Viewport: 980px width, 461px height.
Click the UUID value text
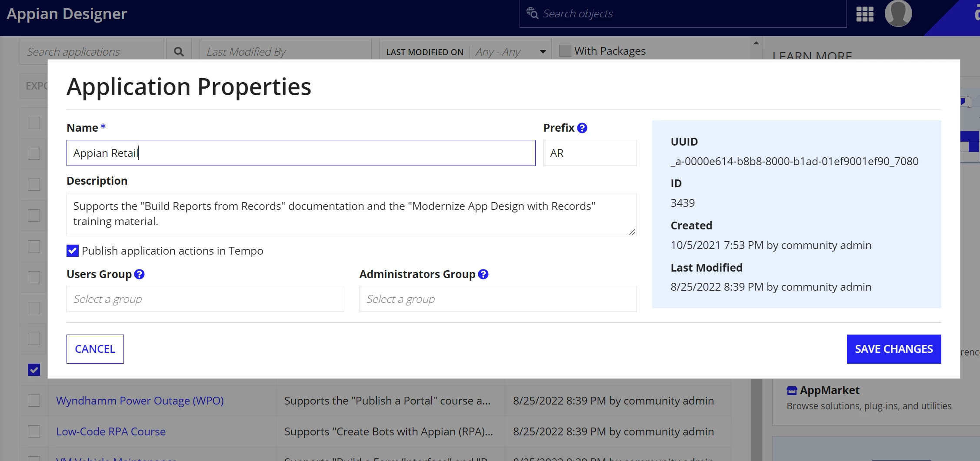click(795, 161)
